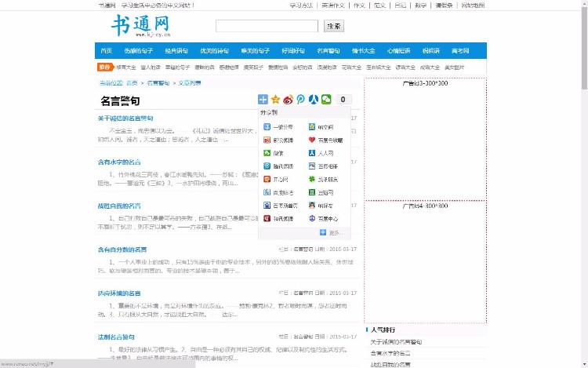The width and height of the screenshot is (588, 368).
Task: Choose QQ空间 icon in share popup
Action: coord(312,127)
